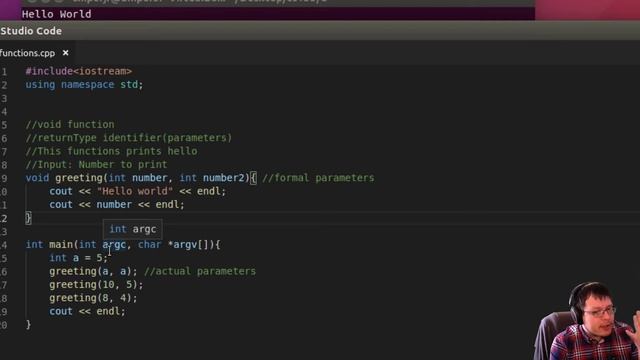Click 'using namespace std;' line
The image size is (640, 360).
tap(84, 84)
